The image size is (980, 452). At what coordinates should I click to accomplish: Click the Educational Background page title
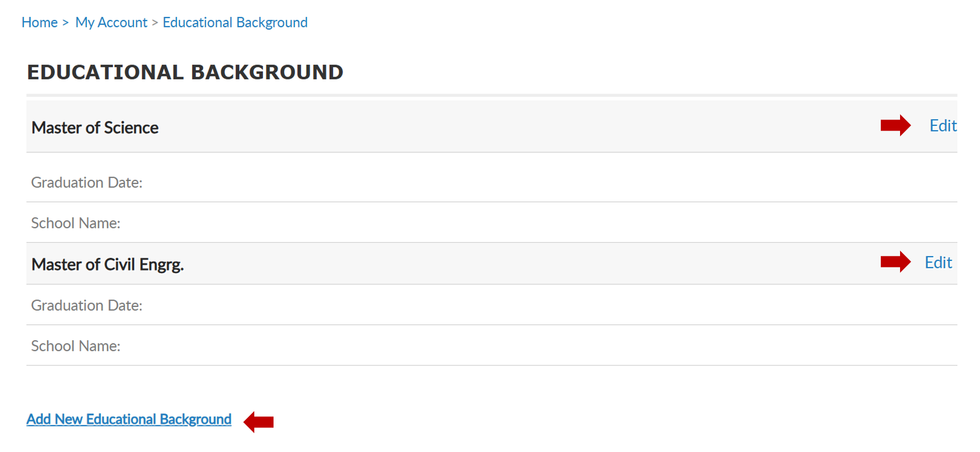pos(185,72)
